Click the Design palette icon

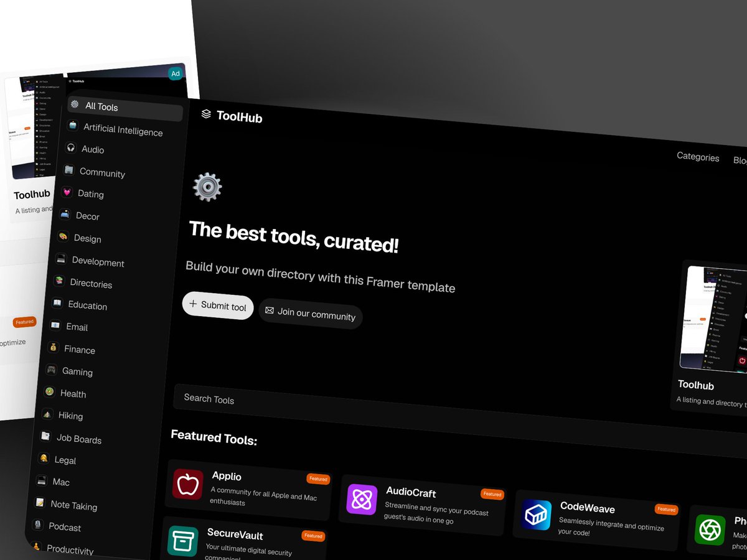coord(63,236)
